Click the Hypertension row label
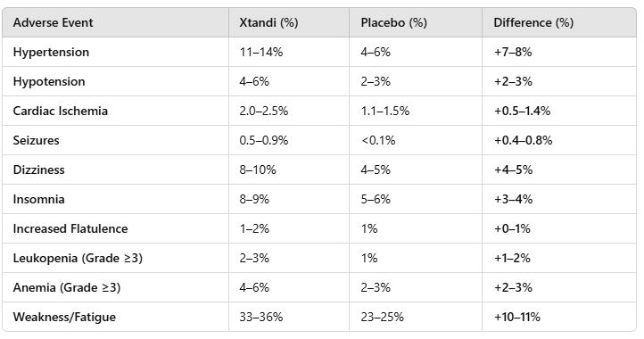This screenshot has height=339, width=644. tap(51, 52)
